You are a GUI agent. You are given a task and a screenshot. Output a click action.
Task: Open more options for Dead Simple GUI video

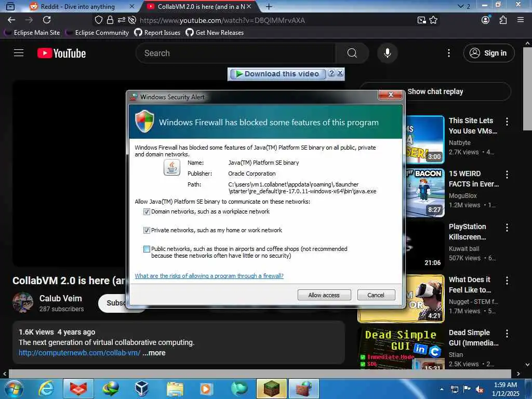tap(507, 333)
